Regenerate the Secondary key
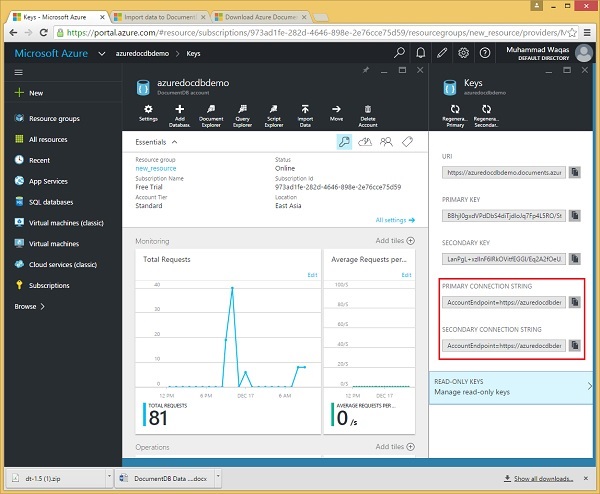 [x=486, y=116]
